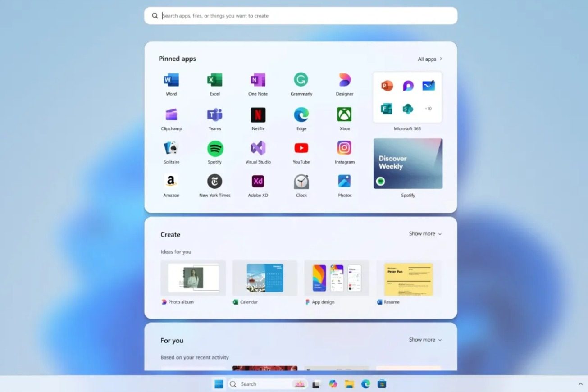
Task: Select the Resume template thumbnail
Action: [409, 279]
